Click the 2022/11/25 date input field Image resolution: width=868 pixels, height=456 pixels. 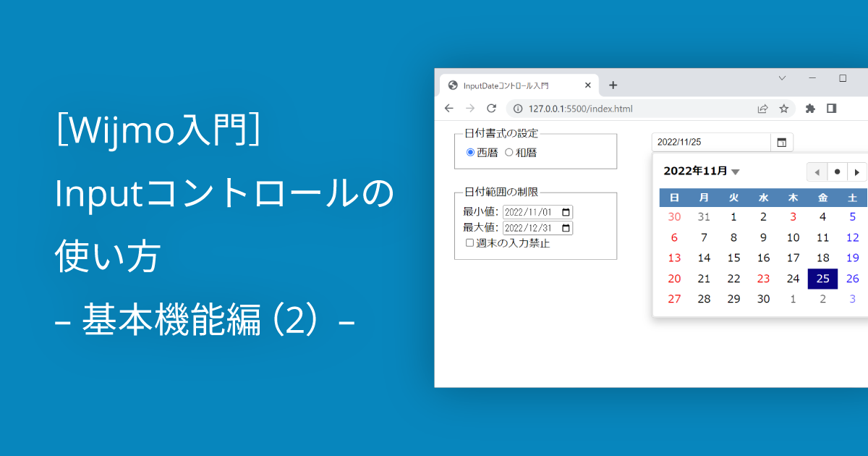coord(711,143)
